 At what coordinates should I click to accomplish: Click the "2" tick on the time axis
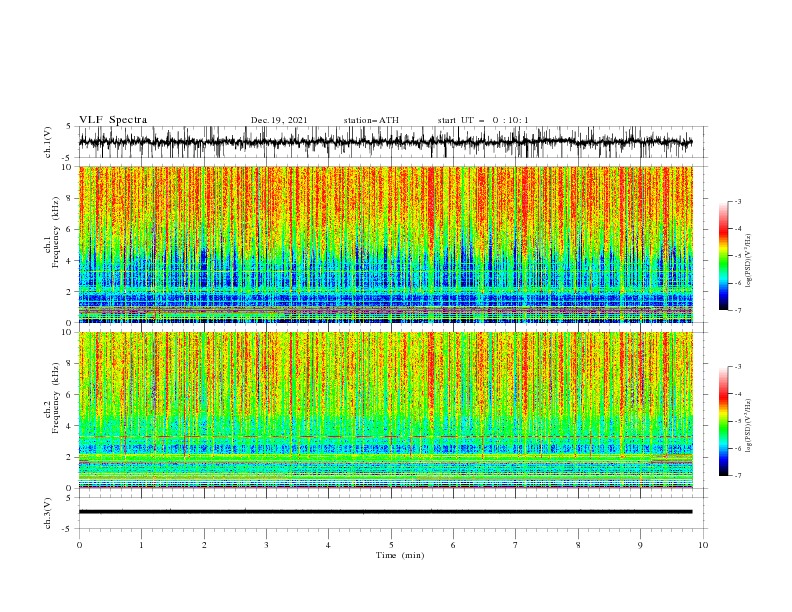[204, 545]
